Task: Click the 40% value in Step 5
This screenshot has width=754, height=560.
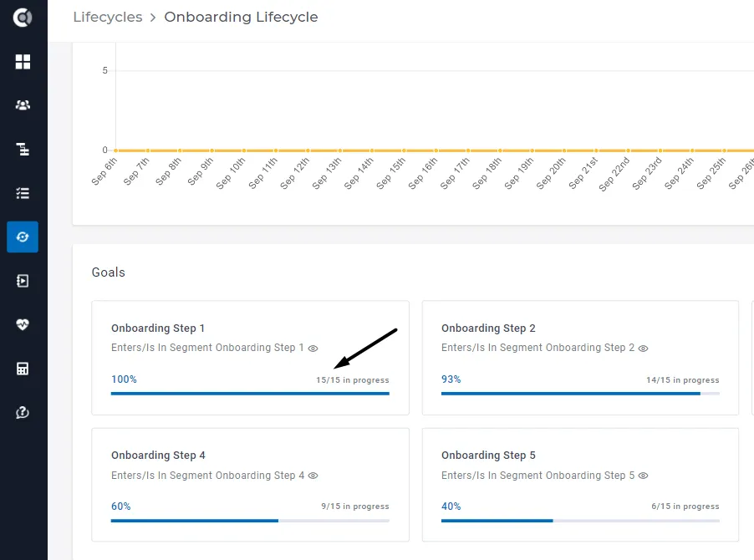Action: click(451, 507)
